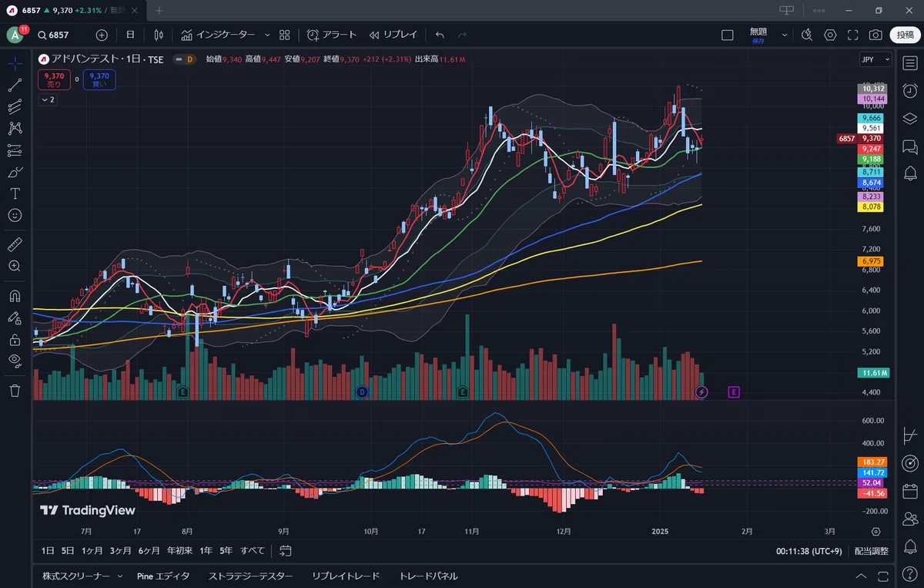Open the pattern drawing tools

tap(15, 129)
